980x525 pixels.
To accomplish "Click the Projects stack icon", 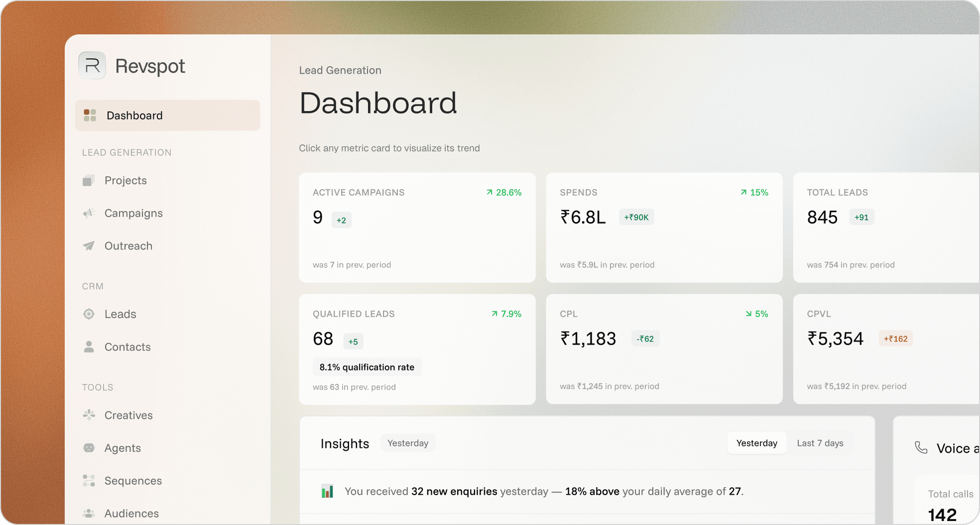I will 89,180.
